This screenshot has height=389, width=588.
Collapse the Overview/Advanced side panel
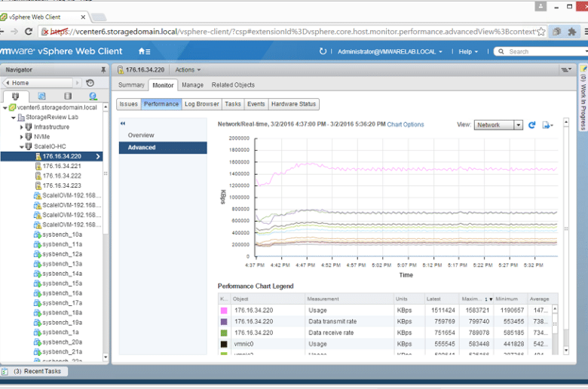123,124
